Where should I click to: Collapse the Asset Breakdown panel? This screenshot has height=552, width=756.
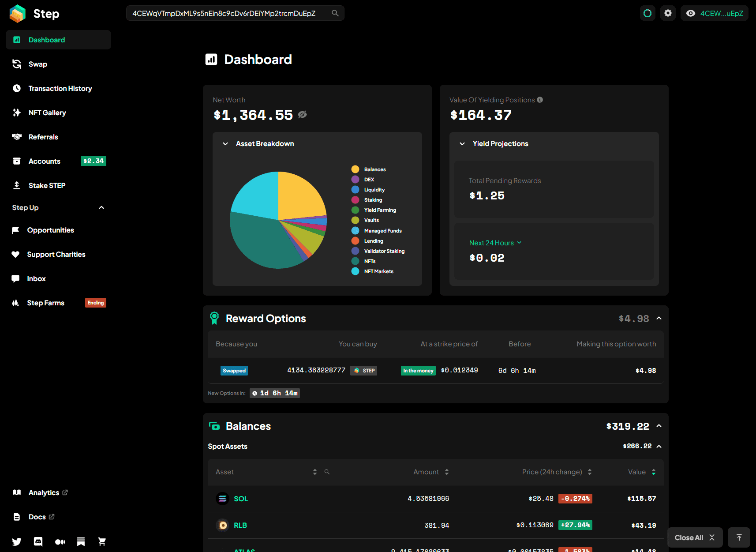click(225, 144)
